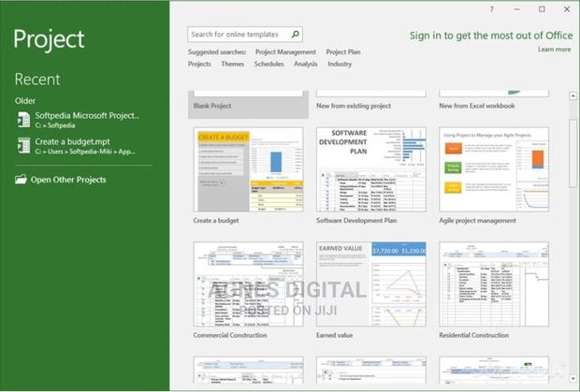Open the Agile project management template thumbnail
580x392 pixels.
(x=494, y=169)
